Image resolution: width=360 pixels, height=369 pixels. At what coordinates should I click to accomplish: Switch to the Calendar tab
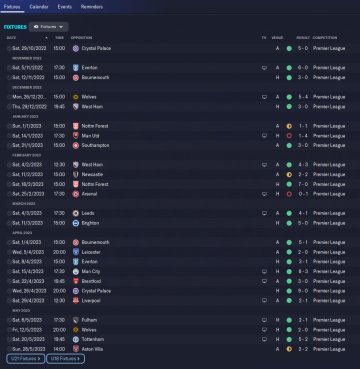(39, 7)
